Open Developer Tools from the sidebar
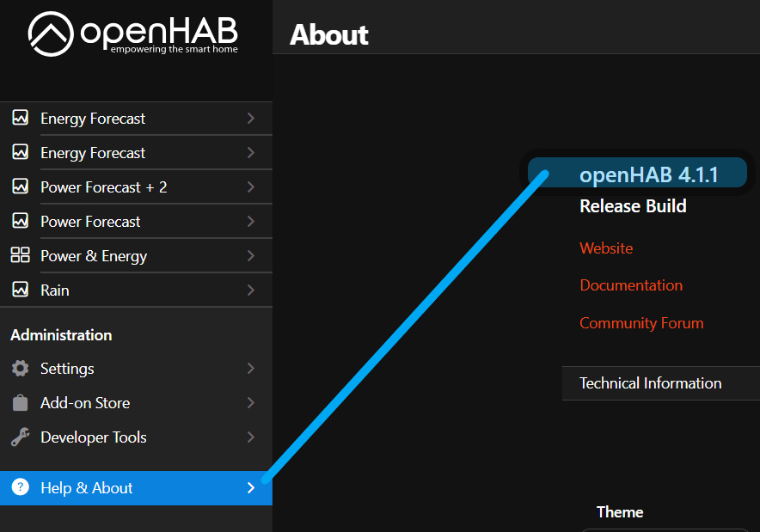Screen dimensions: 760x532 (136, 437)
